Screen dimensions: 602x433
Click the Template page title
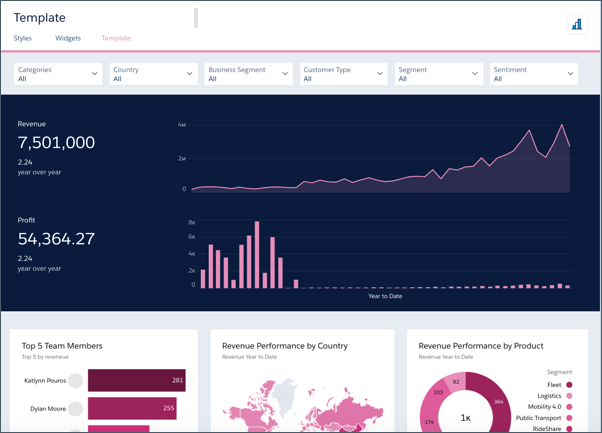coord(40,18)
